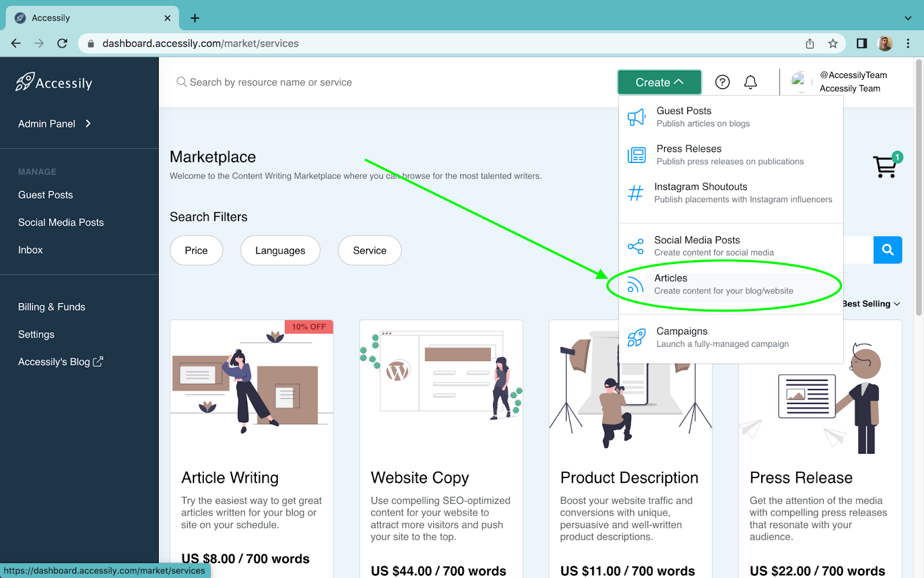924x578 pixels.
Task: Share this page from the address bar
Action: pos(810,43)
